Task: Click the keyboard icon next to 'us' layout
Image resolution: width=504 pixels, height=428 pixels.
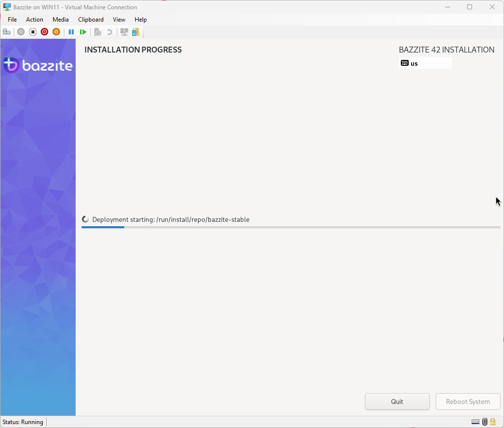Action: 405,63
